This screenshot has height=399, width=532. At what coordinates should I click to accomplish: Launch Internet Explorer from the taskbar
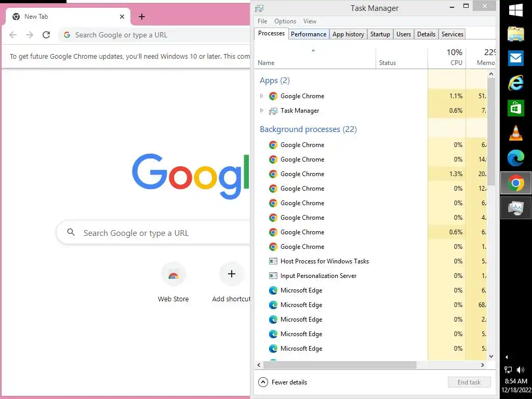point(516,83)
